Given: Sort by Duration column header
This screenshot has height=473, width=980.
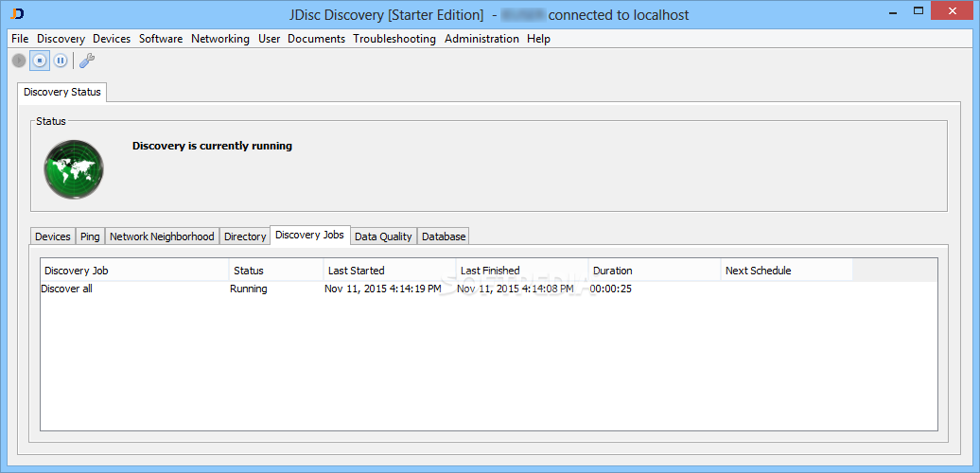Looking at the screenshot, I should point(655,271).
